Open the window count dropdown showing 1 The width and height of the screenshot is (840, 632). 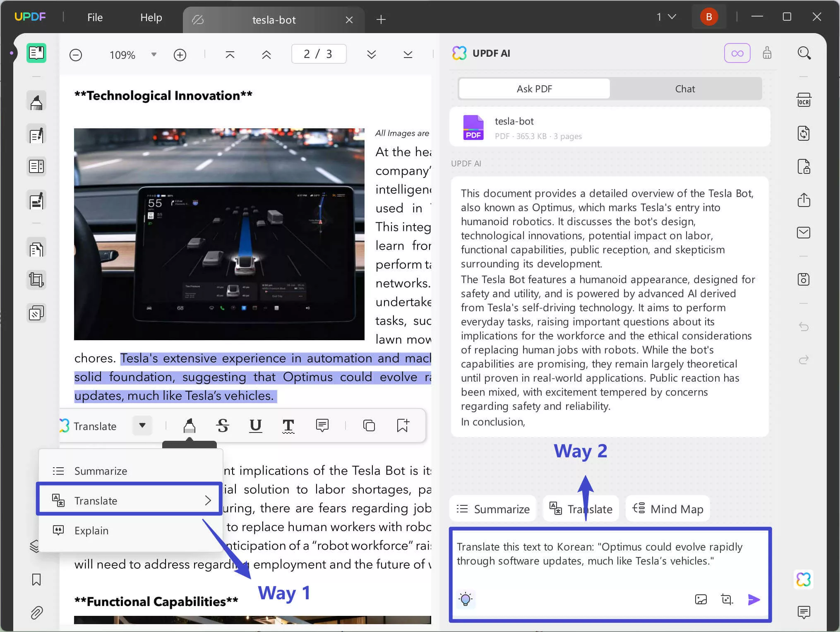point(666,17)
